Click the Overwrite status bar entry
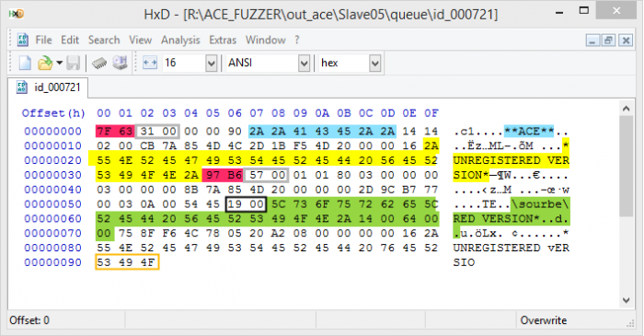The height and width of the screenshot is (336, 644). (x=544, y=320)
